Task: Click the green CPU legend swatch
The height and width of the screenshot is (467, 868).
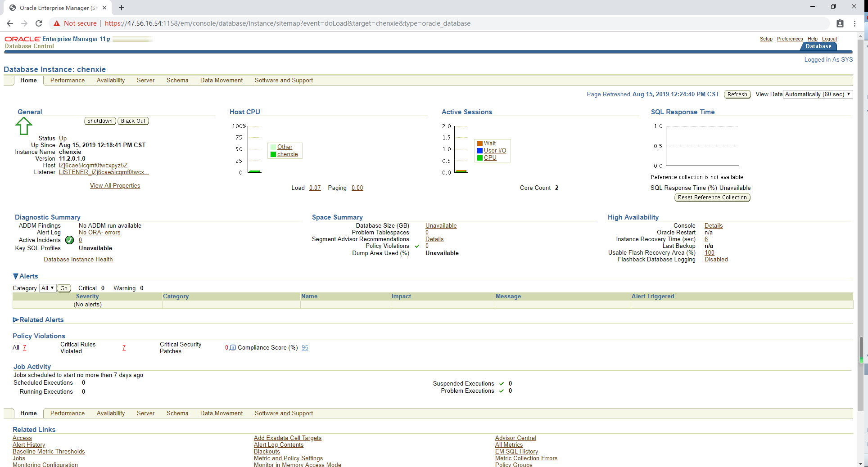Action: pyautogui.click(x=480, y=158)
